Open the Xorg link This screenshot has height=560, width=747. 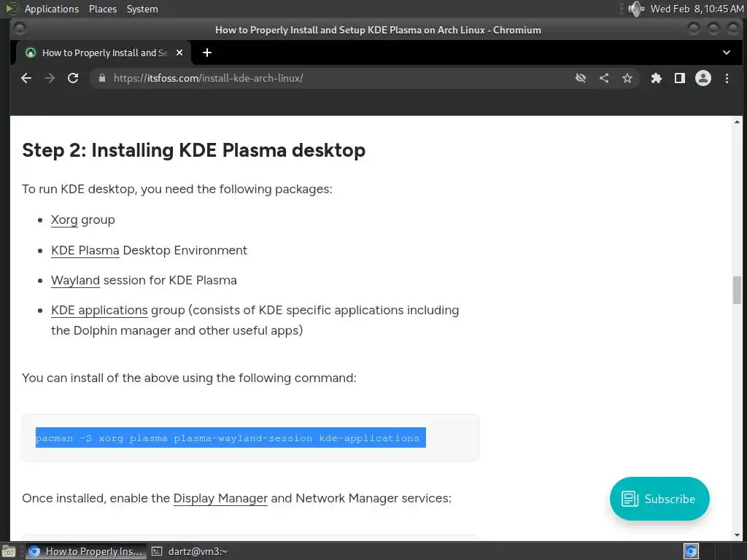point(64,220)
